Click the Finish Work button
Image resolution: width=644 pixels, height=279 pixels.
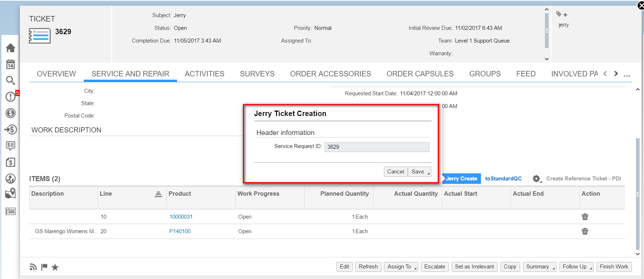pyautogui.click(x=614, y=267)
